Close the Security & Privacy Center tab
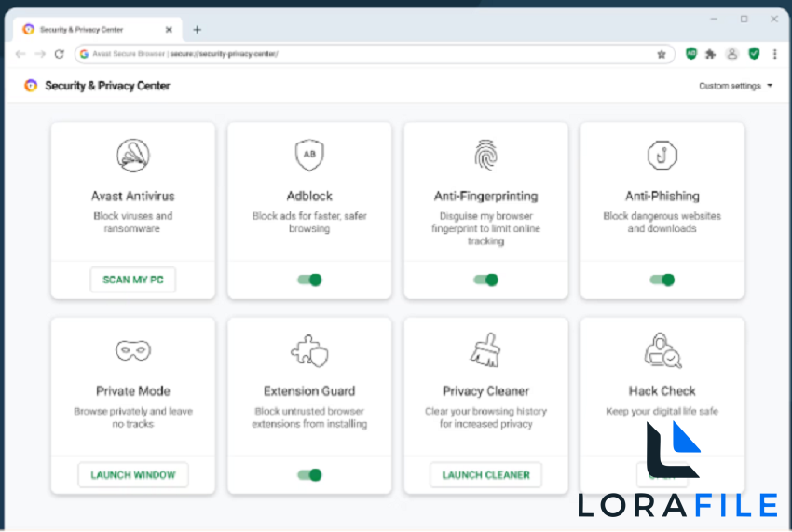Image resolution: width=792 pixels, height=532 pixels. [x=169, y=30]
